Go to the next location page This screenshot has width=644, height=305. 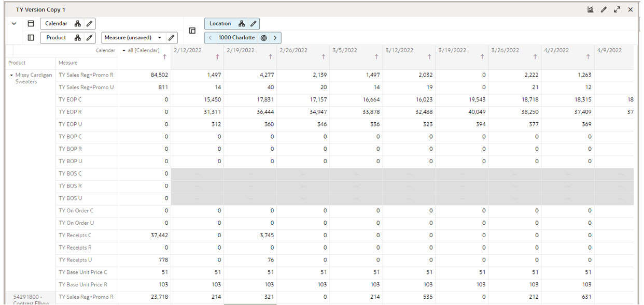275,38
